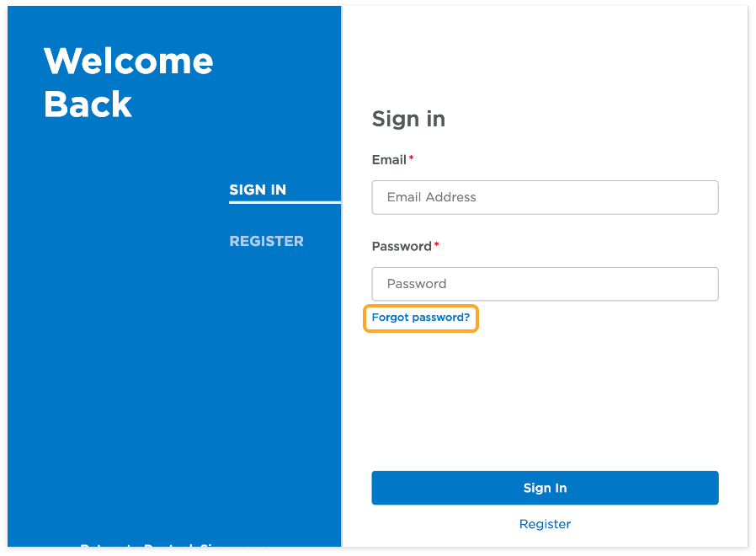Click the highlighted Forgot password link
The width and height of the screenshot is (756, 556).
pos(421,318)
